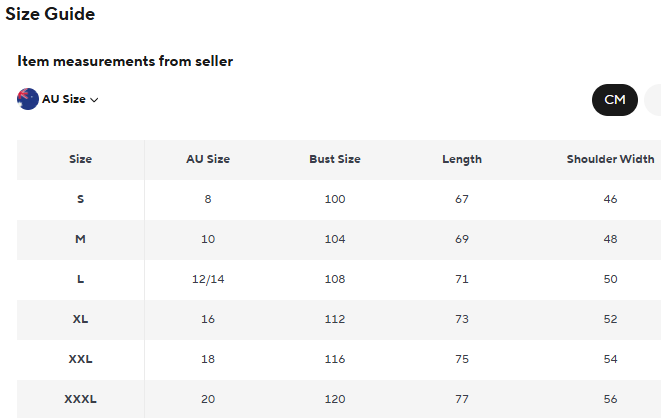Select the L size row label

pyautogui.click(x=81, y=279)
